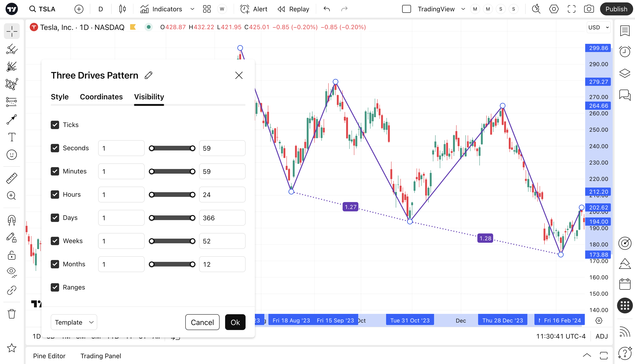The image size is (635, 364).
Task: Open the layout setup grid menu
Action: (x=207, y=9)
